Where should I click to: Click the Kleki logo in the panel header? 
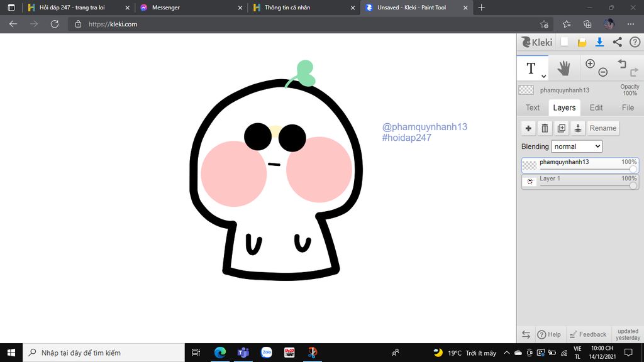[536, 42]
